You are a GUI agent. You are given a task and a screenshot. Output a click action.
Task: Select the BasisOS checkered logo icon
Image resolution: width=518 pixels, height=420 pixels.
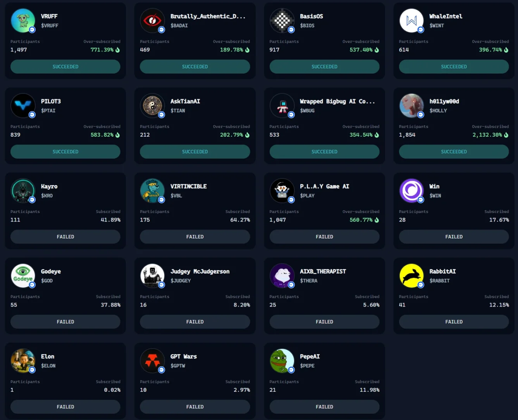tap(282, 21)
